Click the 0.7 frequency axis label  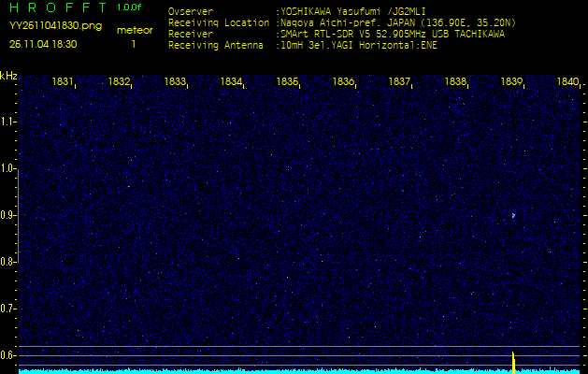coord(8,308)
